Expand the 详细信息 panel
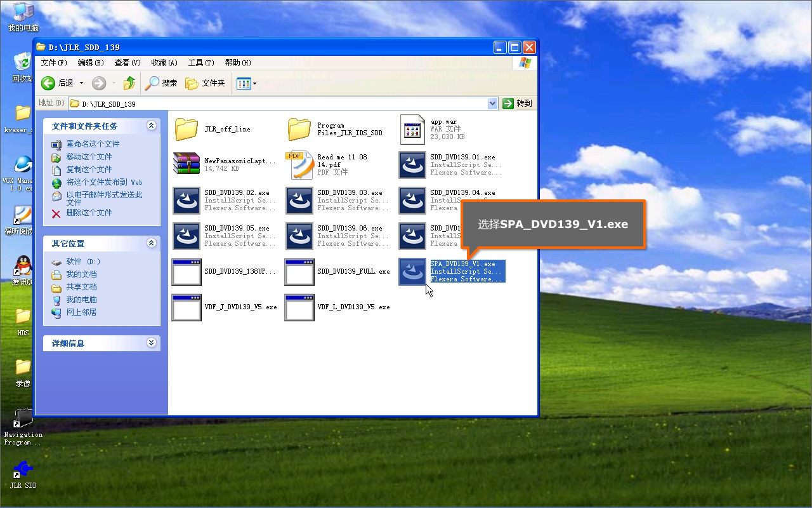Viewport: 812px width, 508px height. pyautogui.click(x=151, y=343)
